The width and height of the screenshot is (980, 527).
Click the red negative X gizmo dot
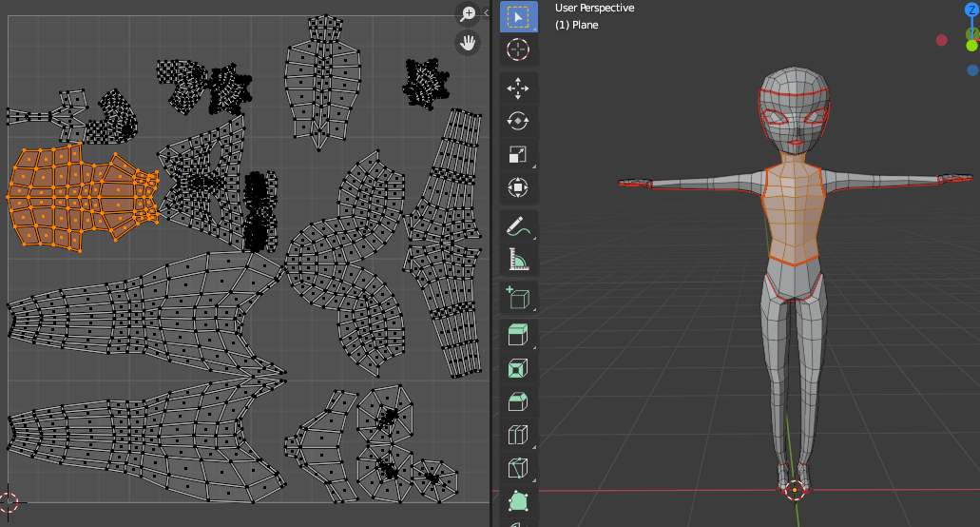coord(941,41)
